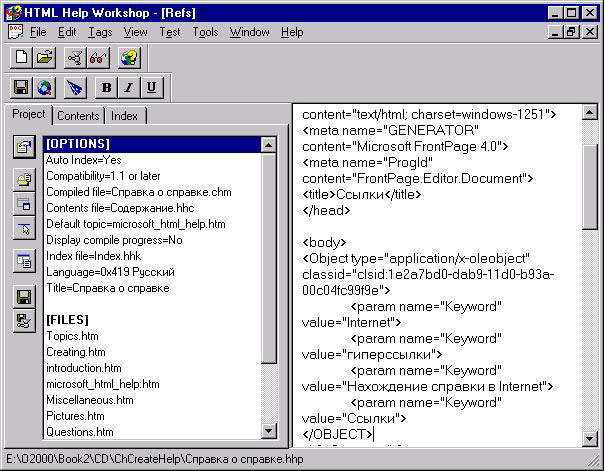Click the sidebar Save project floppy icon
Image resolution: width=606 pixels, height=471 pixels.
pyautogui.click(x=24, y=297)
